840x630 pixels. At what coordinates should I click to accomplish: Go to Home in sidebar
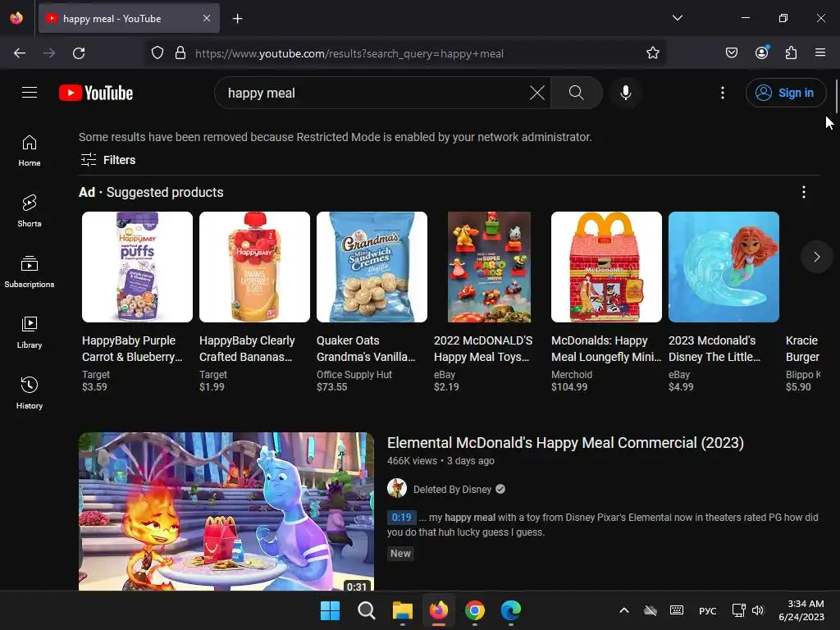(x=30, y=151)
